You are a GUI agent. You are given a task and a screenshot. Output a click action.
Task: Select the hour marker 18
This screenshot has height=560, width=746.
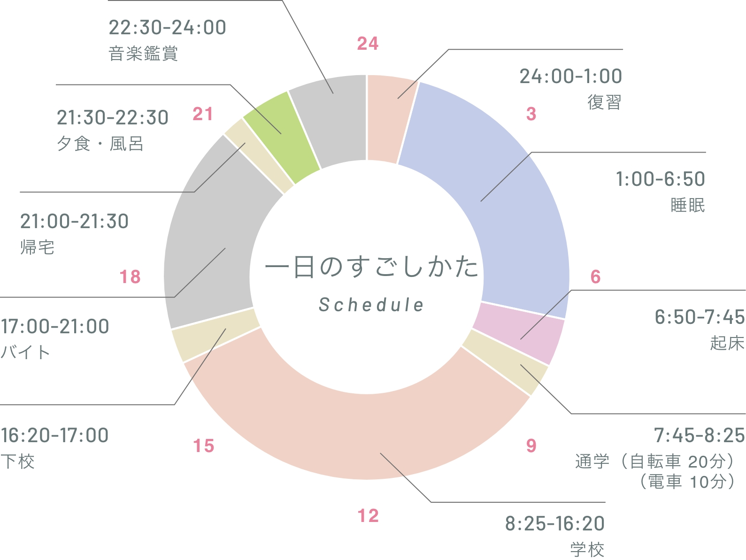pyautogui.click(x=130, y=277)
